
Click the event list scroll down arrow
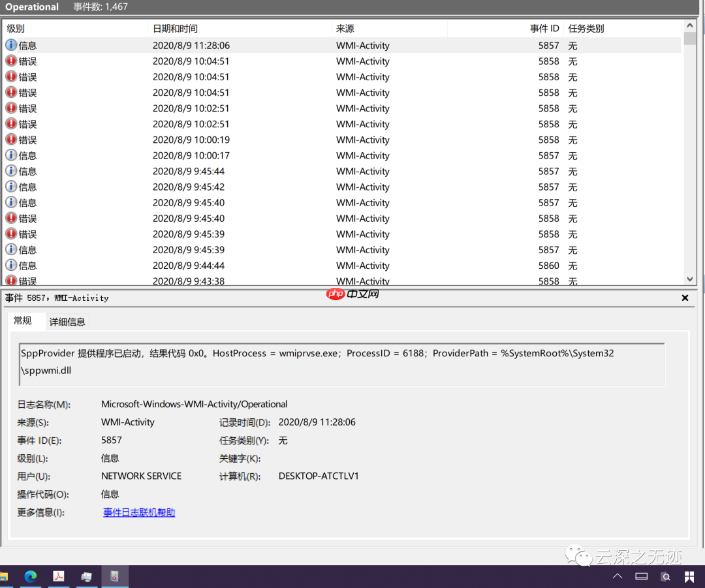690,279
